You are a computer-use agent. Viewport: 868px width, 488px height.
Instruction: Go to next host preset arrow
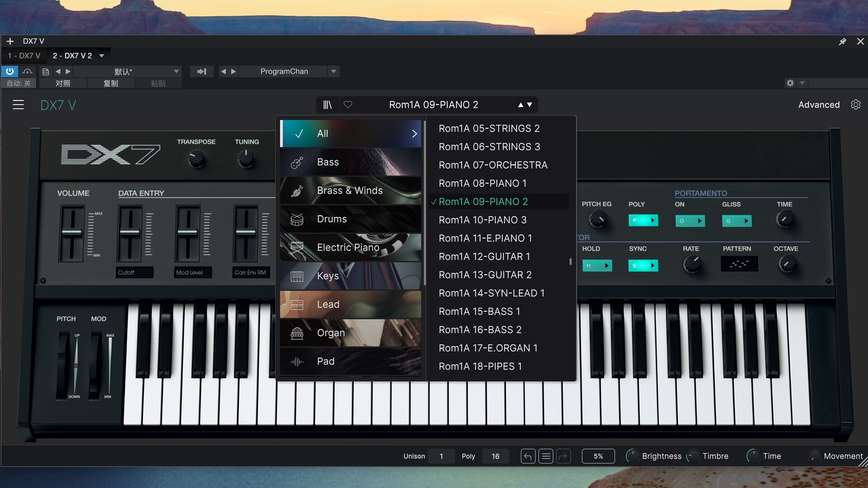coord(68,71)
